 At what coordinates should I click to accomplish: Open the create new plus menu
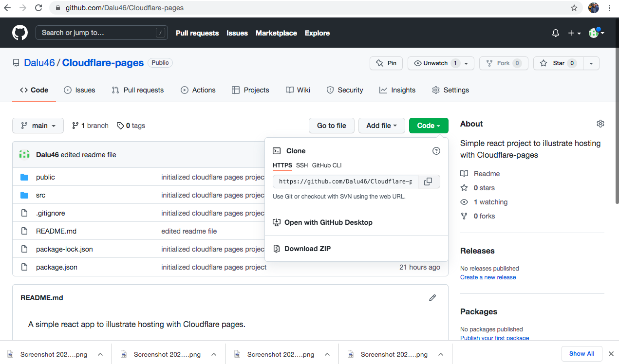click(x=574, y=33)
